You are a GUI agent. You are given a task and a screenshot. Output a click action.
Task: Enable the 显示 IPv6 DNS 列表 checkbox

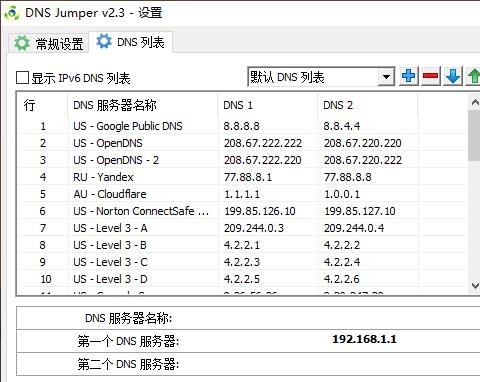22,78
